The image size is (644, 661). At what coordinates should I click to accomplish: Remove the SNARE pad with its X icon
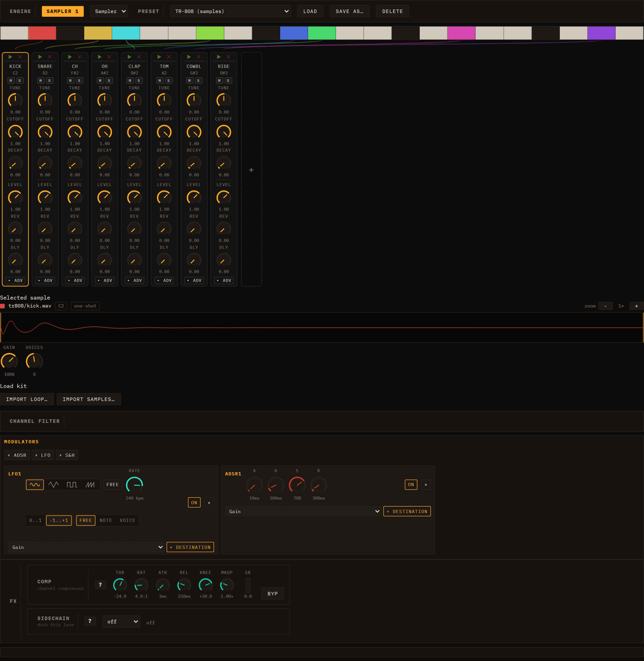(50, 57)
